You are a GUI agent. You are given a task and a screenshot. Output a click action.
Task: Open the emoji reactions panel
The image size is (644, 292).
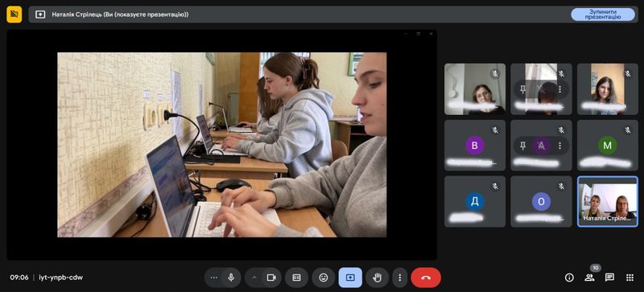click(324, 278)
